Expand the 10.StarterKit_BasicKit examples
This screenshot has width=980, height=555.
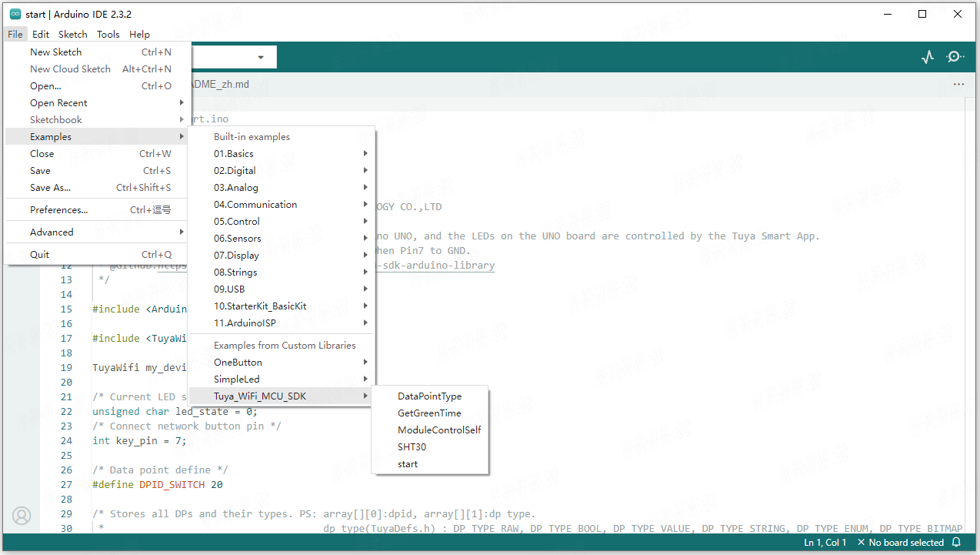(282, 306)
